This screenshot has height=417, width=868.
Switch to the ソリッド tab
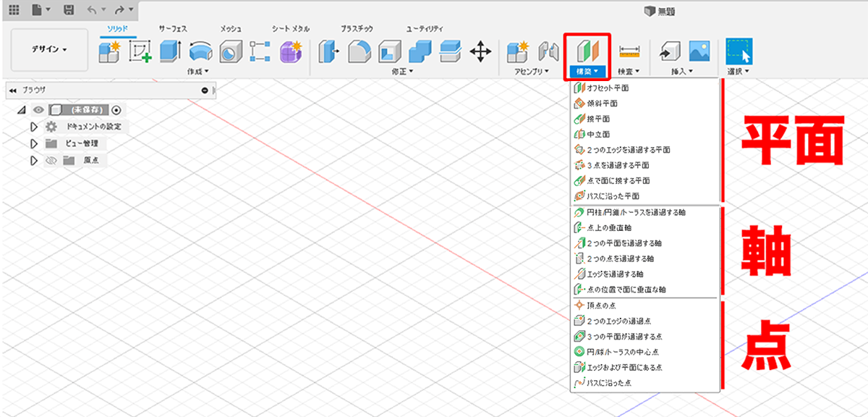(116, 28)
